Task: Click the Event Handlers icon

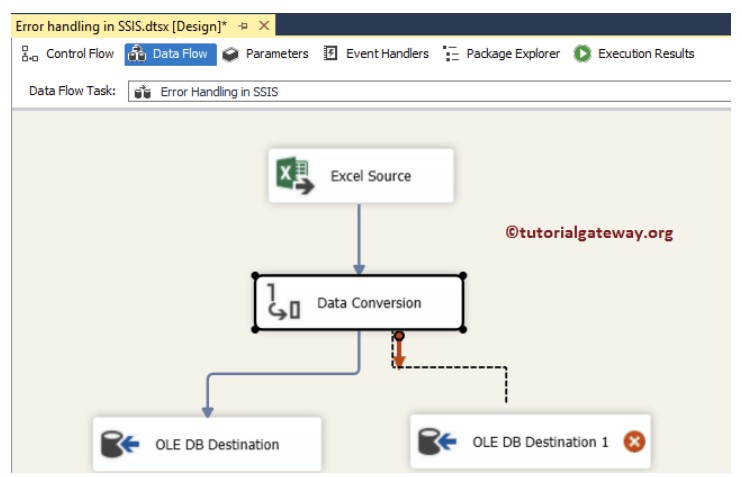Action: (x=330, y=53)
